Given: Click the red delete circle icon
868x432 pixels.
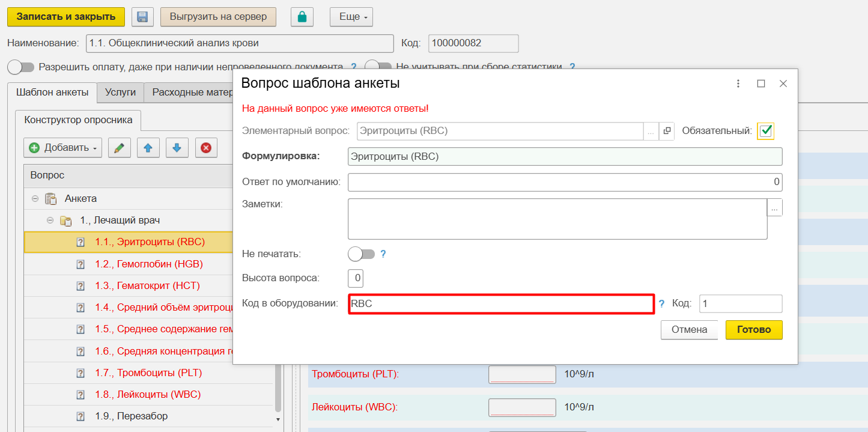Looking at the screenshot, I should 205,148.
